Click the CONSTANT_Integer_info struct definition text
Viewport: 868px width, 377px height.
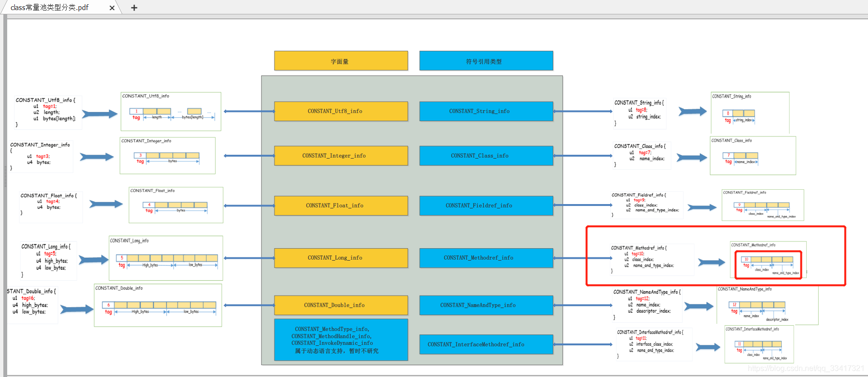click(x=40, y=156)
